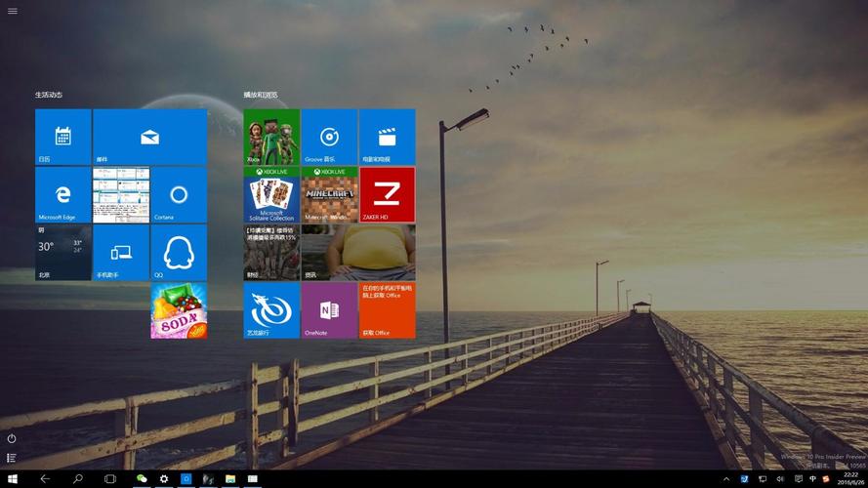Open the Mail (邮件) wide tile
Image resolution: width=868 pixels, height=488 pixels.
(x=150, y=137)
